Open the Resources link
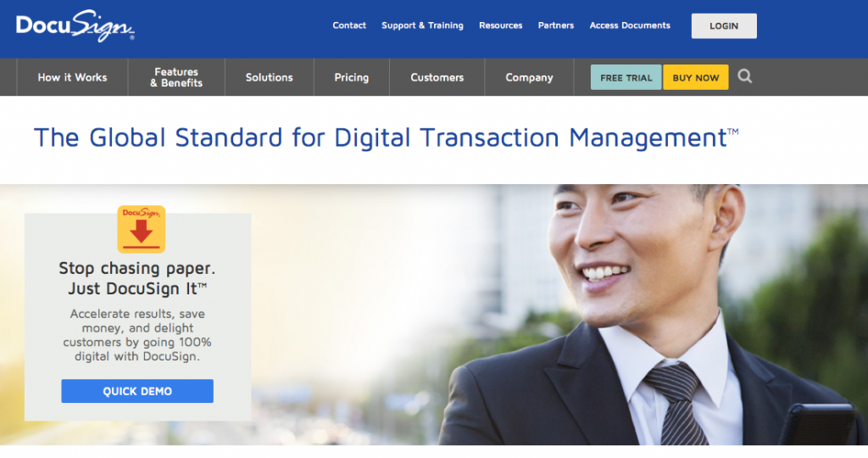Image resolution: width=868 pixels, height=458 pixels. [501, 25]
